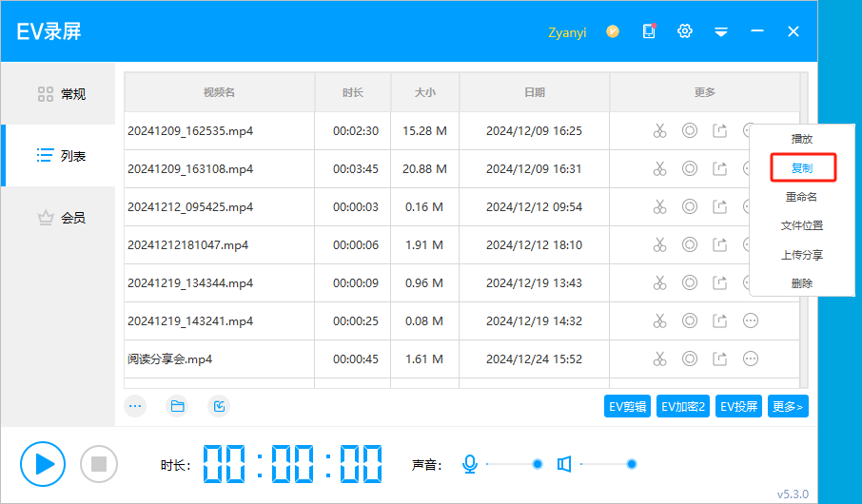Click the phone icon with red dot
Screen dimensions: 862x504
click(x=649, y=31)
